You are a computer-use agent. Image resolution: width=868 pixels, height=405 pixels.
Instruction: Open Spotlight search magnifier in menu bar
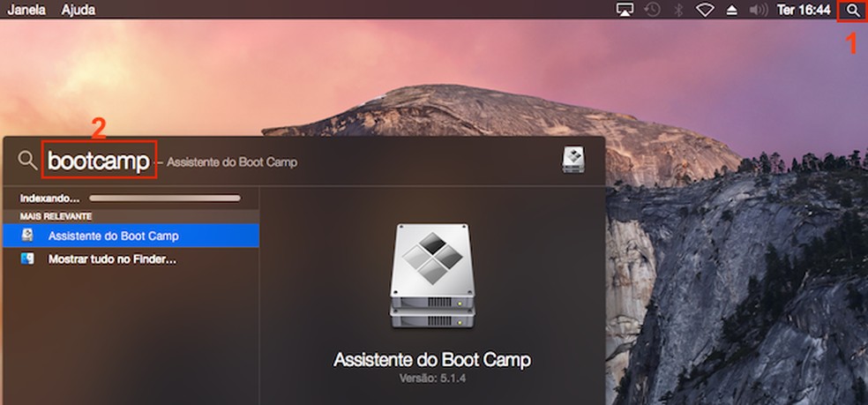pos(852,10)
